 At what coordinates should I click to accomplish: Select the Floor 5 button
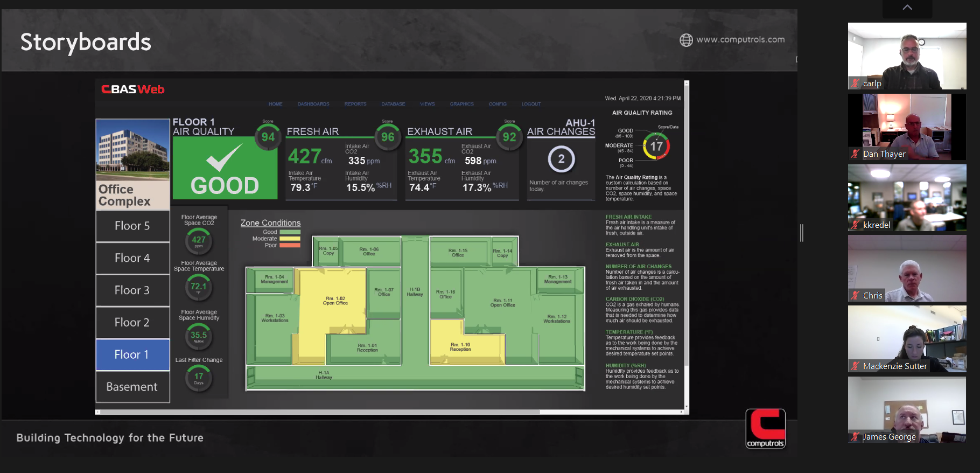[x=132, y=226]
